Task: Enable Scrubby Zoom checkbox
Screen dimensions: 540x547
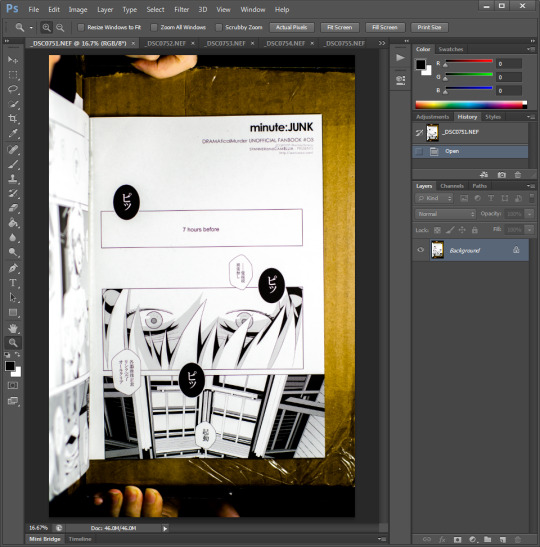Action: [x=219, y=27]
